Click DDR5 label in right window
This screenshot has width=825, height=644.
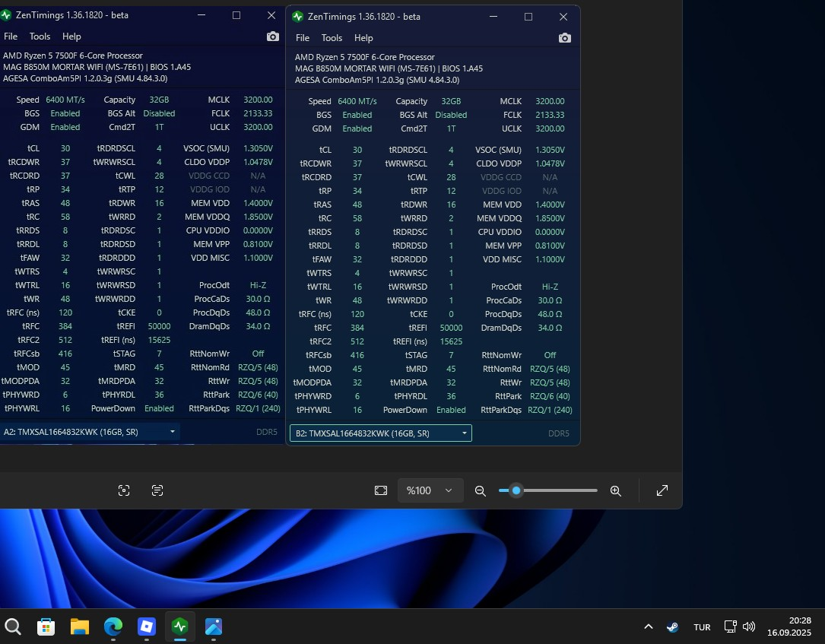(x=559, y=433)
